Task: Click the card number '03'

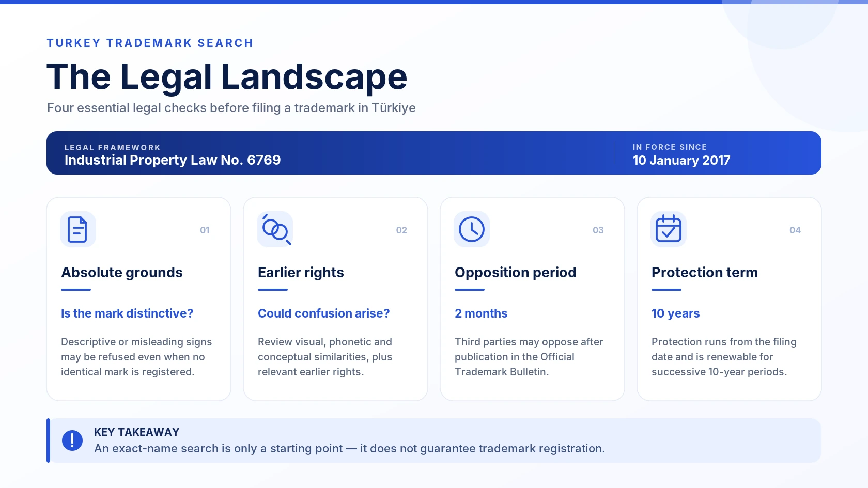Action: coord(598,230)
